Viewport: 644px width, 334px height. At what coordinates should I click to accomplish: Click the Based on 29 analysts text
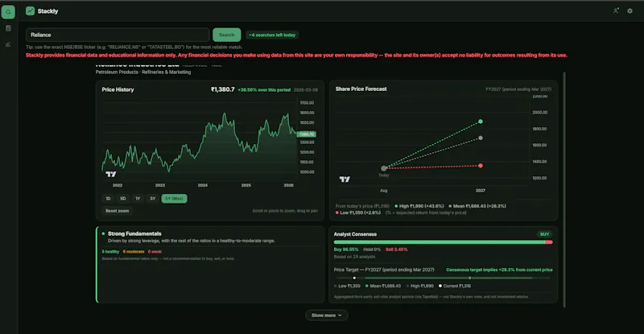click(x=354, y=257)
